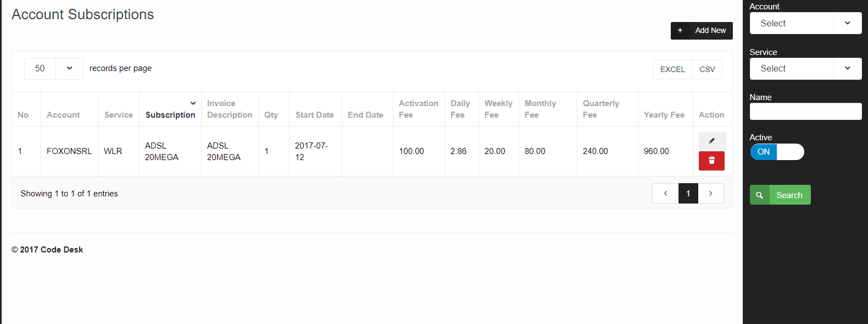Select page 1 in pagination
Viewport: 868px width, 324px height.
(x=688, y=194)
